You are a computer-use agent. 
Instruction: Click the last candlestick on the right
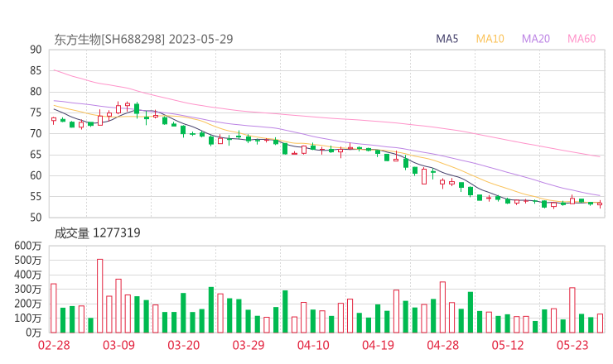[600, 204]
